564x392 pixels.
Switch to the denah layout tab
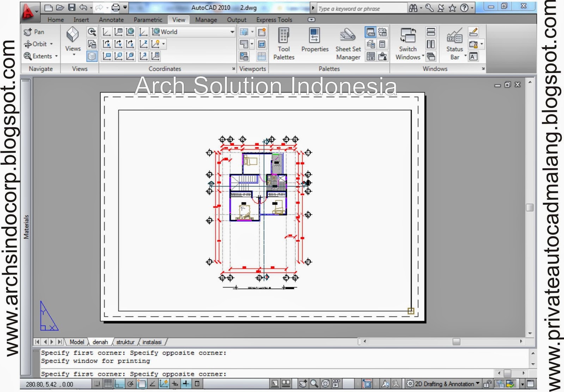100,342
